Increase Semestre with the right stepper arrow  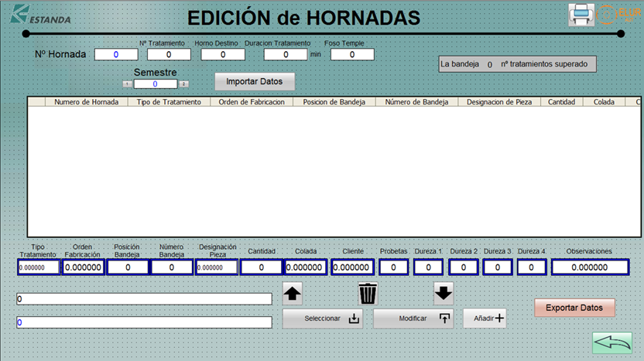183,83
